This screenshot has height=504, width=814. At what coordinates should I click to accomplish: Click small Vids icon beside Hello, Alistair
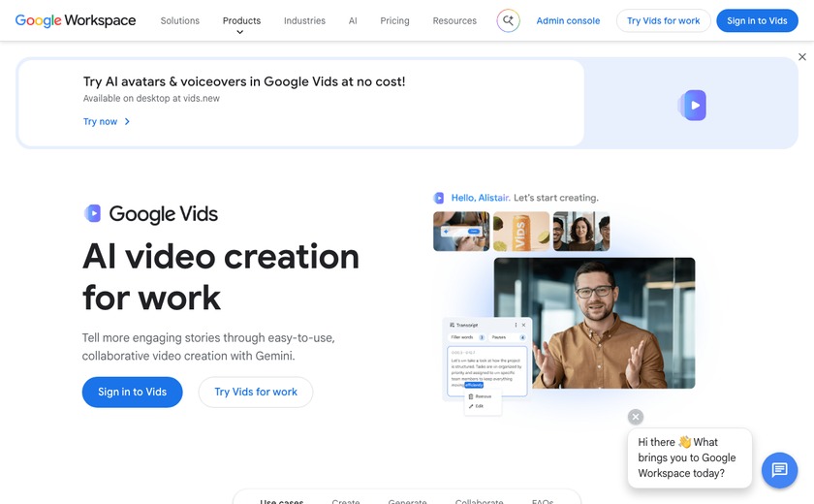pos(439,198)
